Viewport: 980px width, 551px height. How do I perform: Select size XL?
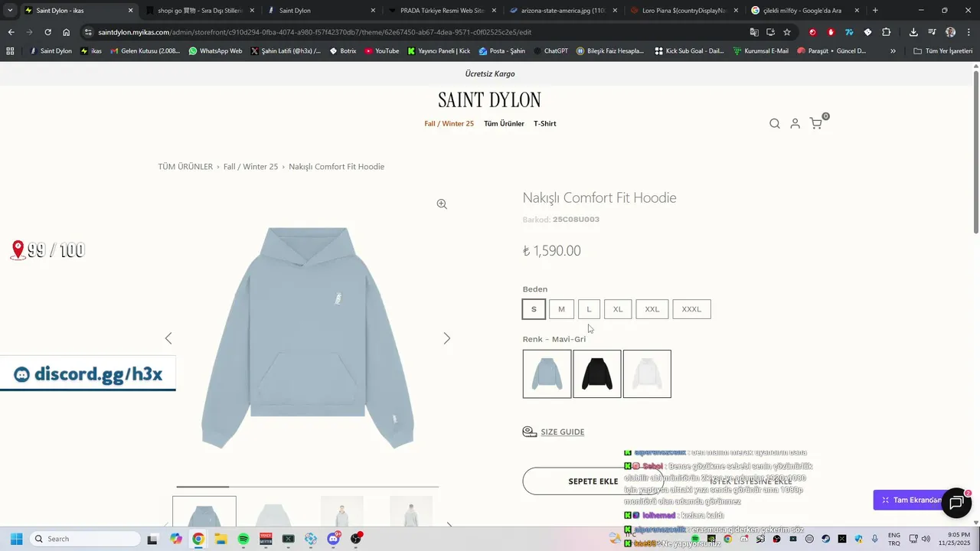(618, 309)
